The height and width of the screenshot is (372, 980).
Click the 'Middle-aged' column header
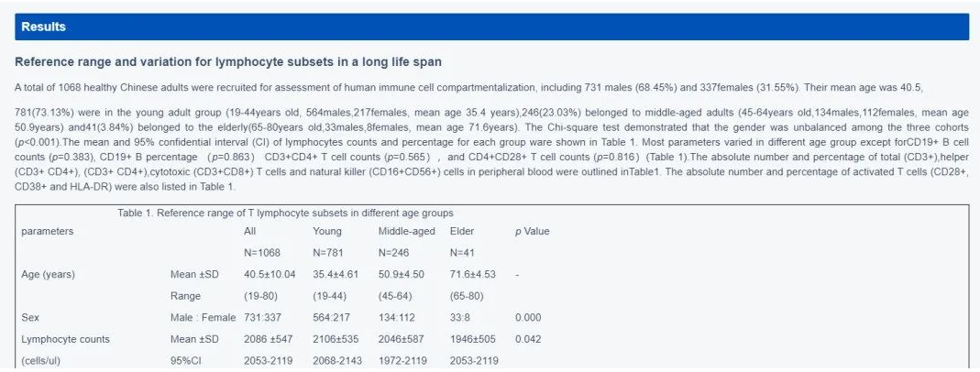(x=406, y=232)
